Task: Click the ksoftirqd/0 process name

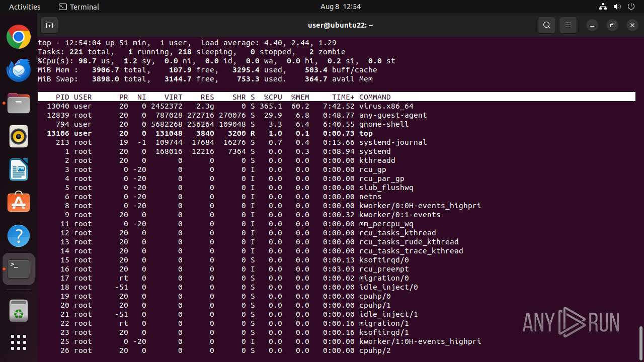Action: 384,260
